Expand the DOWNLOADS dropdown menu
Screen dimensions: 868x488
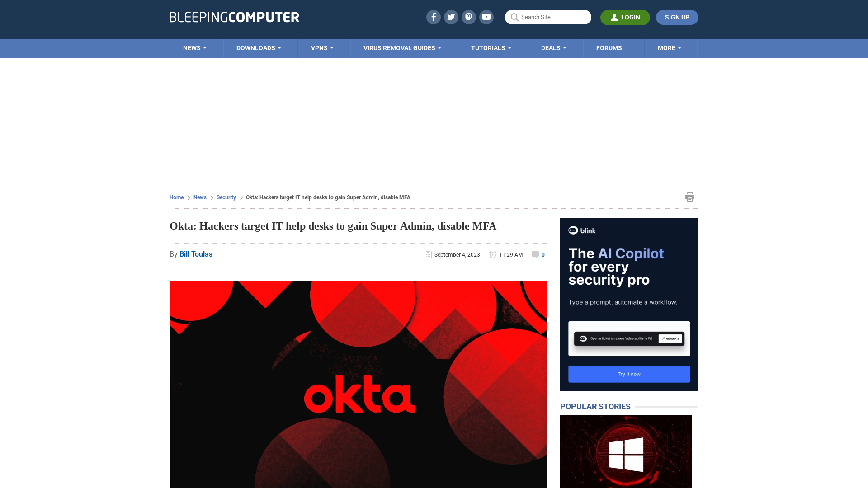[259, 47]
